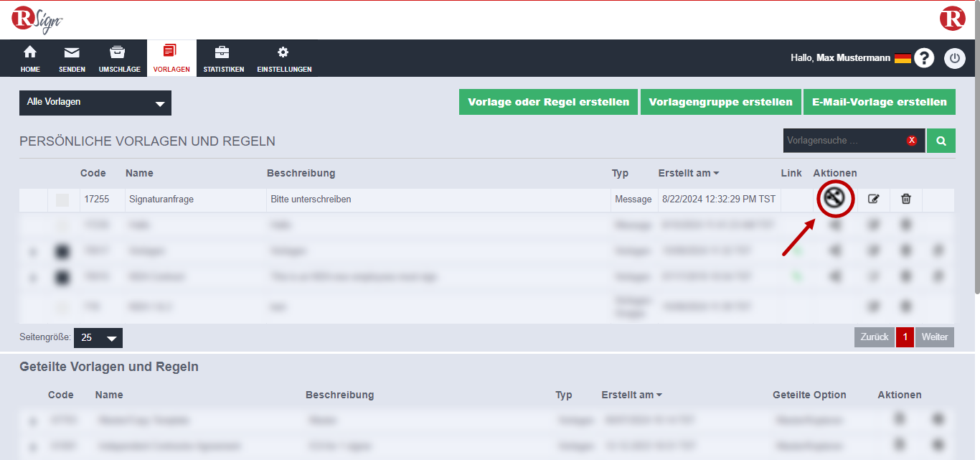
Task: Open the Alle Vorlagen dropdown
Action: point(95,103)
